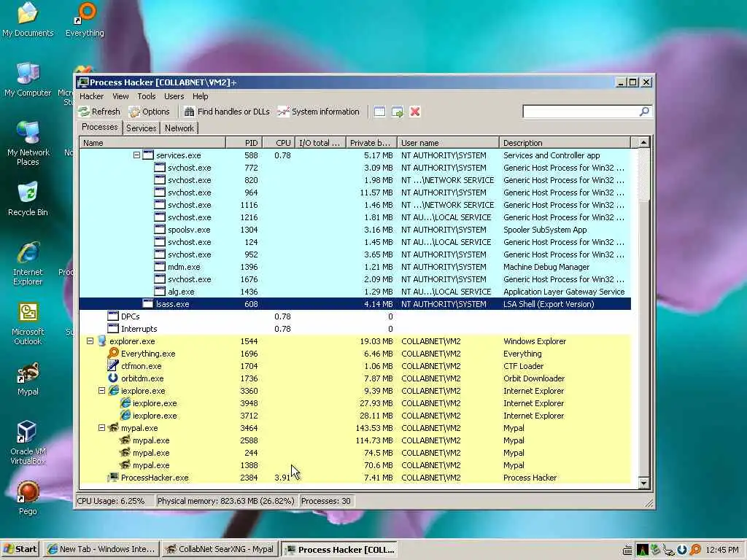
Task: Open Oracle VM VirtualBox desktop icon
Action: click(x=28, y=443)
